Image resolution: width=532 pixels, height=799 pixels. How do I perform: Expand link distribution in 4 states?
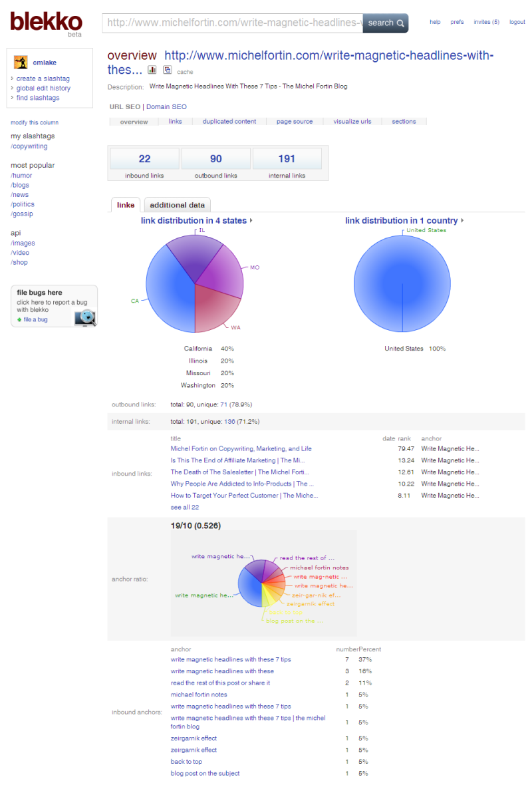click(x=196, y=220)
